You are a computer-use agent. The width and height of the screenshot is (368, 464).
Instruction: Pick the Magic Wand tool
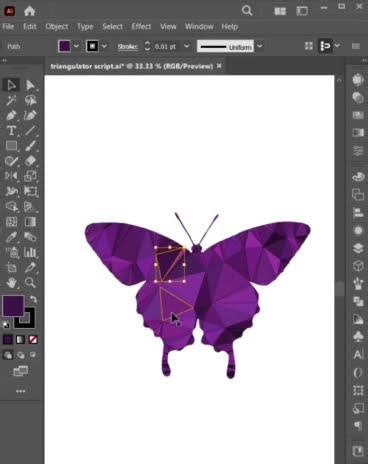tap(11, 100)
